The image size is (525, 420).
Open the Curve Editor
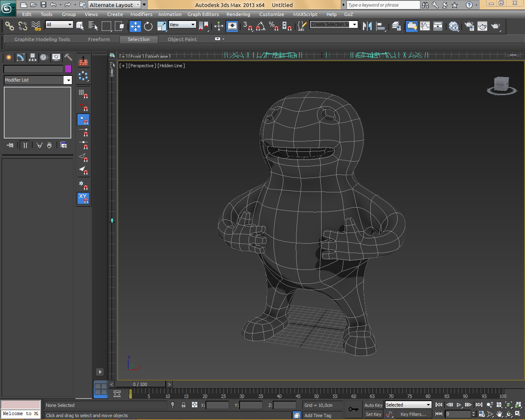point(425,26)
